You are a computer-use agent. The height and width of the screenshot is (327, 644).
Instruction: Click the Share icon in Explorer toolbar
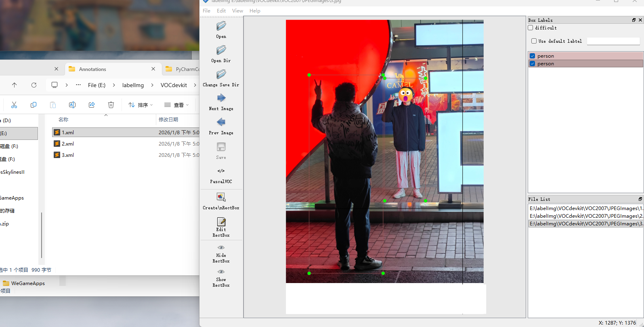(x=92, y=105)
